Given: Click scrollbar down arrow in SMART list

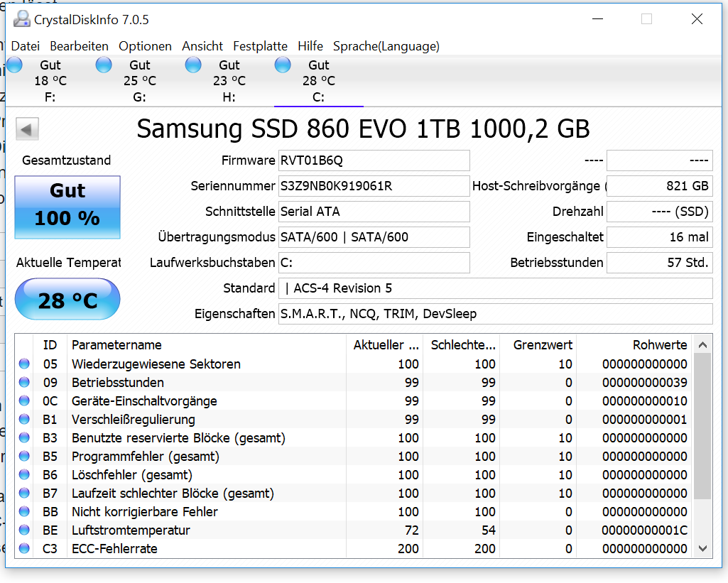Looking at the screenshot, I should [x=702, y=549].
